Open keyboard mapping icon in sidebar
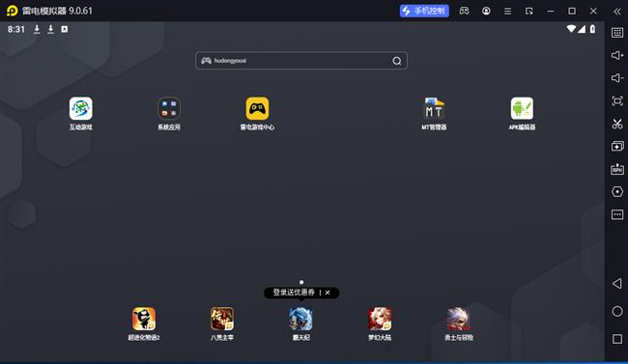Screen dimensions: 628x364 click(x=617, y=33)
